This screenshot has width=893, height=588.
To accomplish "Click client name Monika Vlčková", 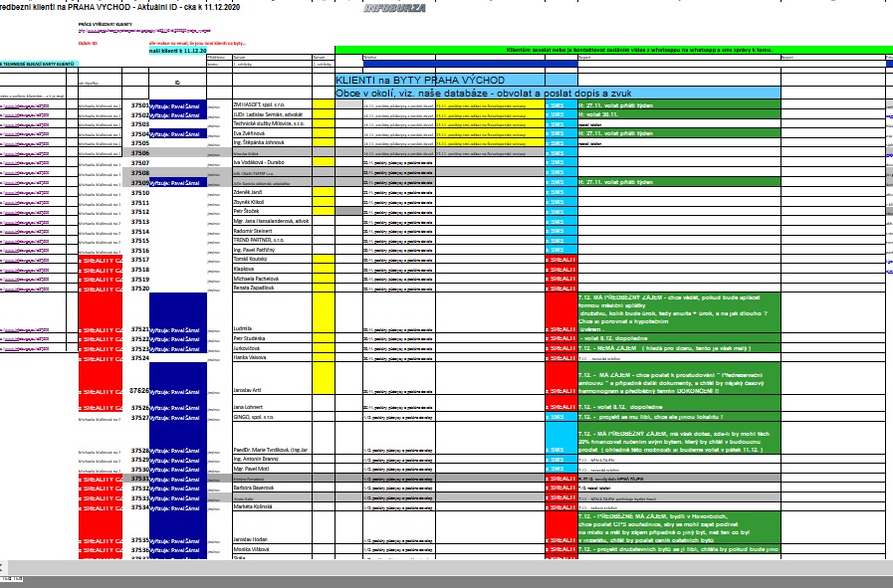I will [251, 549].
